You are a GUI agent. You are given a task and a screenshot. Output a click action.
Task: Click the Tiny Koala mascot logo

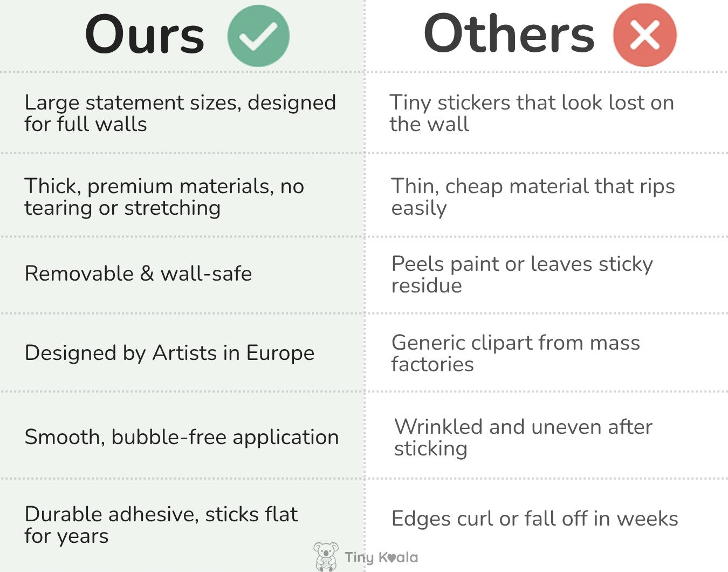pos(326,556)
